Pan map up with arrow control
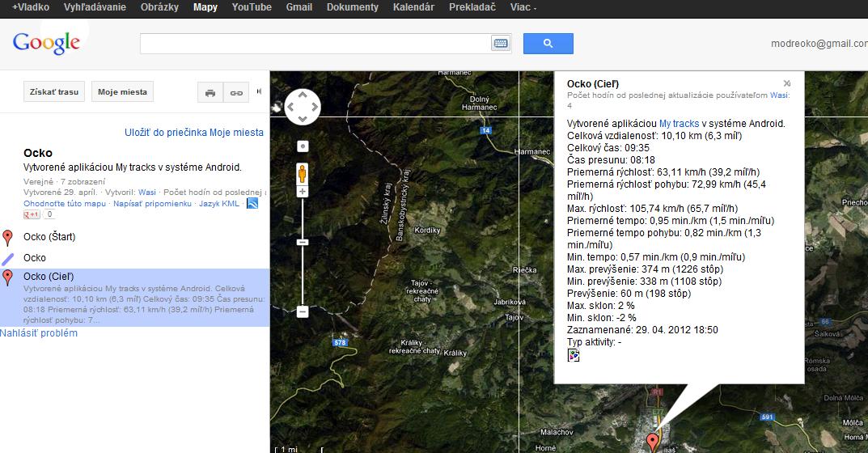 coord(303,95)
